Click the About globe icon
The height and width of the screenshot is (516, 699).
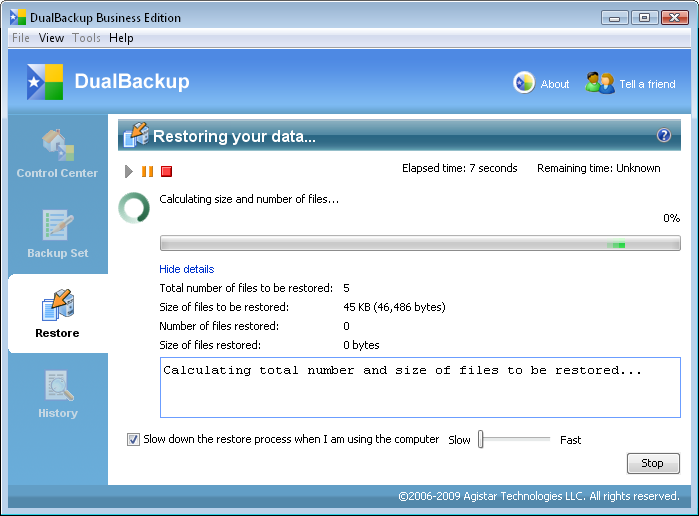click(x=524, y=83)
